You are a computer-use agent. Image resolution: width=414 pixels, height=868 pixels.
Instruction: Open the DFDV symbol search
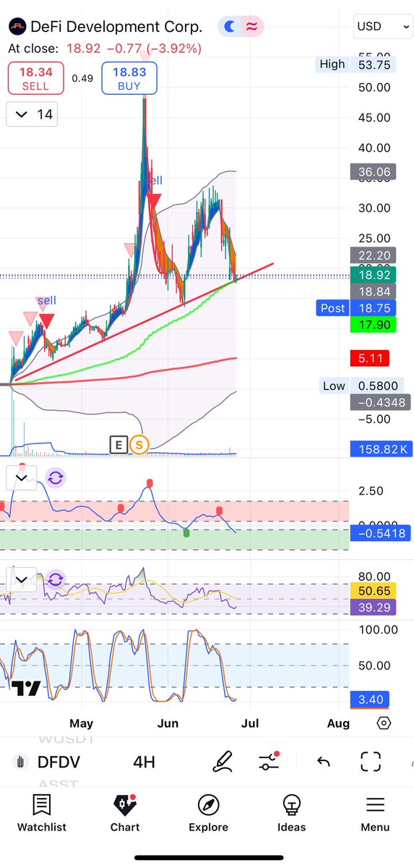click(x=58, y=762)
